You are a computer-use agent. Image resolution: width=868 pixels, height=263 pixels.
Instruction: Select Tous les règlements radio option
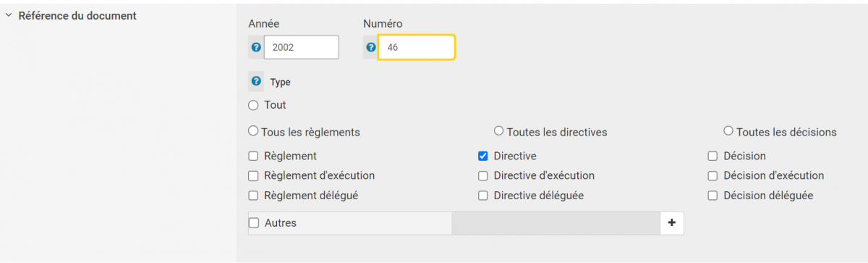[253, 131]
